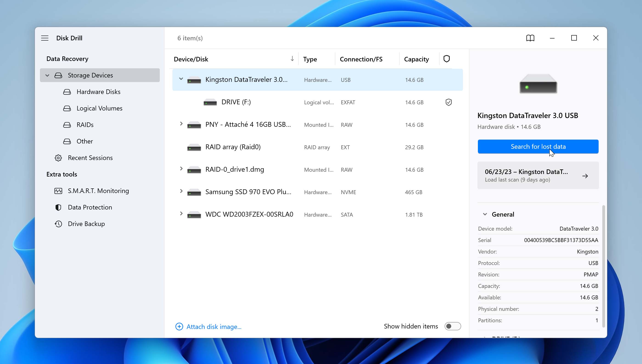This screenshot has width=642, height=364.
Task: Open the bookmarks/documentation icon
Action: click(530, 38)
